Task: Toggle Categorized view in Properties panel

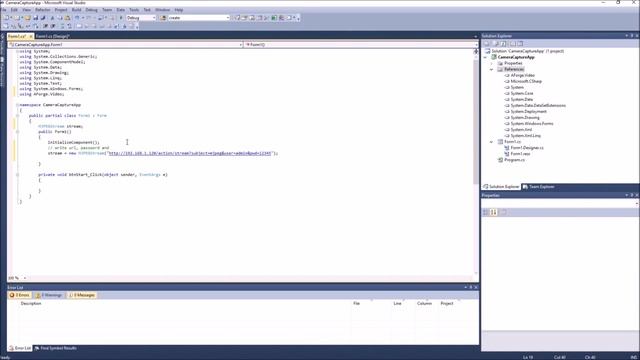Action: point(485,212)
